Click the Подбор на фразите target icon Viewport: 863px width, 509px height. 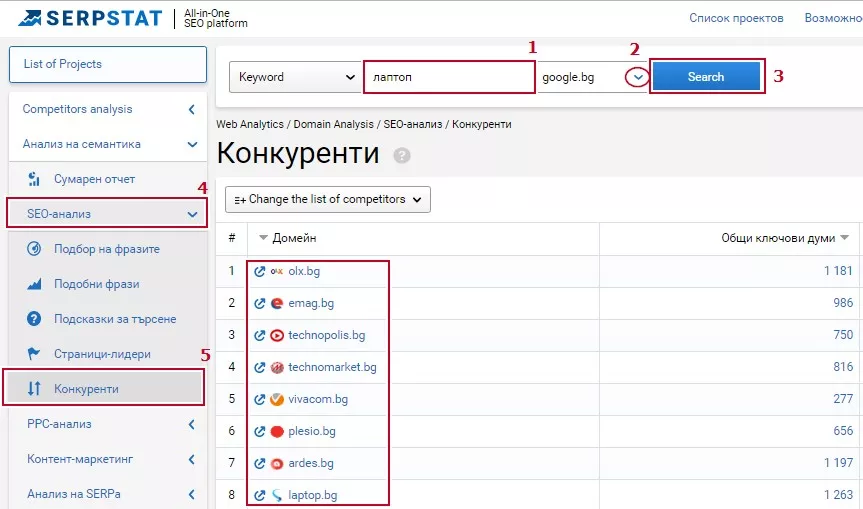pos(34,249)
